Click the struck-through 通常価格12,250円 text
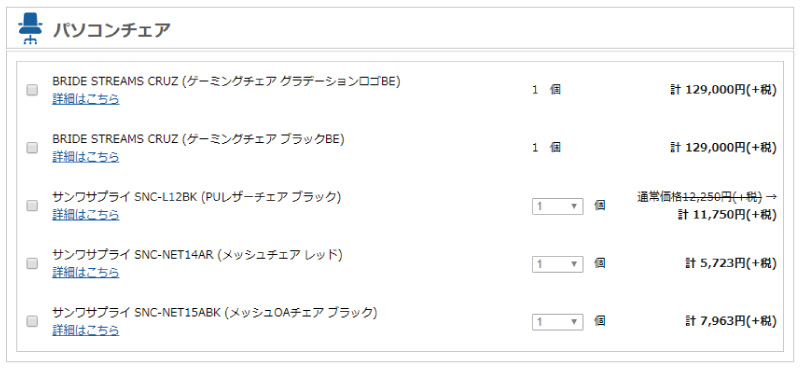The height and width of the screenshot is (368, 800). pyautogui.click(x=699, y=197)
